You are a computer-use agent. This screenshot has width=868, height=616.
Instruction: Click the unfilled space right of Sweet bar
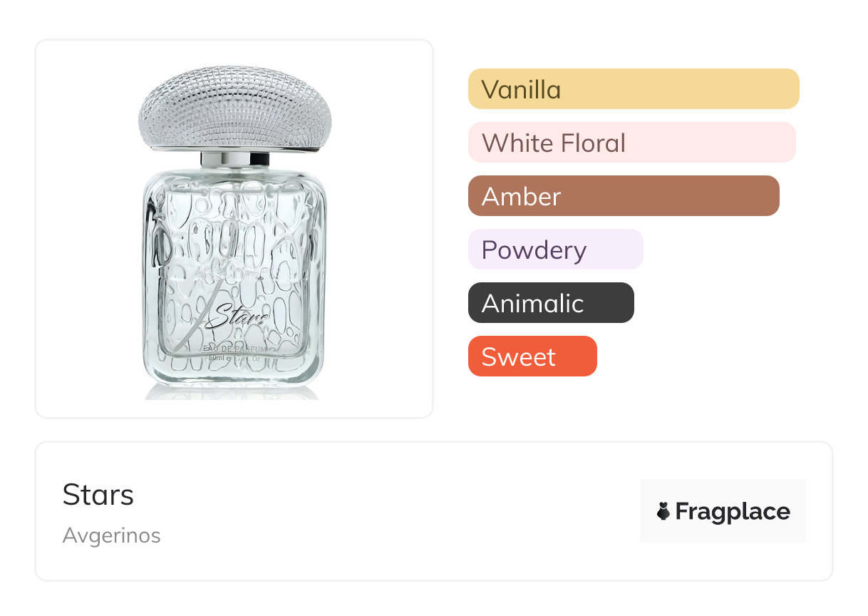click(x=698, y=356)
